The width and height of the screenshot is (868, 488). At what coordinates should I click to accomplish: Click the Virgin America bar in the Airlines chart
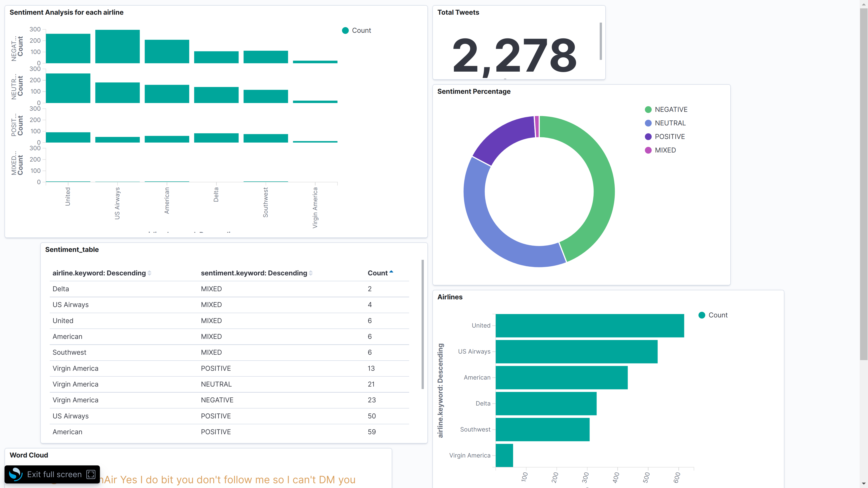(x=504, y=455)
